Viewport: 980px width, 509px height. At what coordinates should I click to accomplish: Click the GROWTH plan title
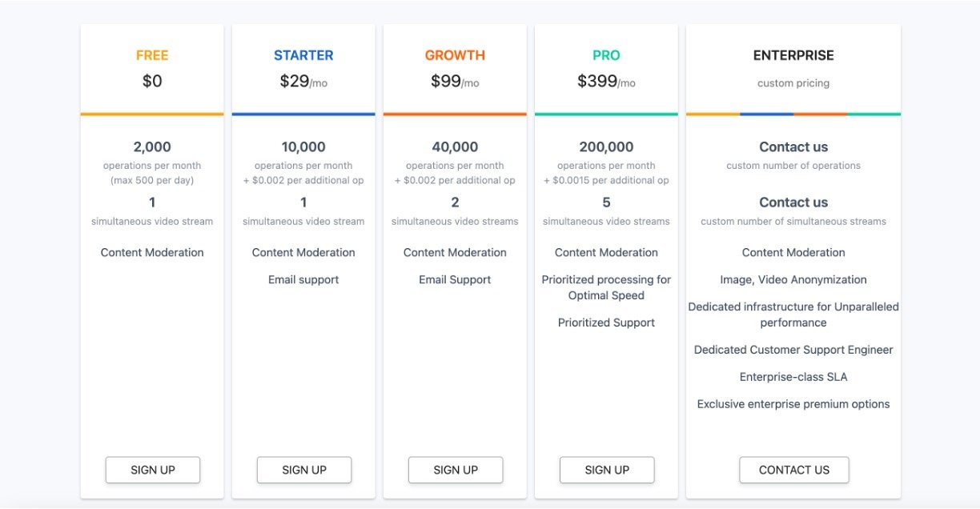tap(455, 55)
